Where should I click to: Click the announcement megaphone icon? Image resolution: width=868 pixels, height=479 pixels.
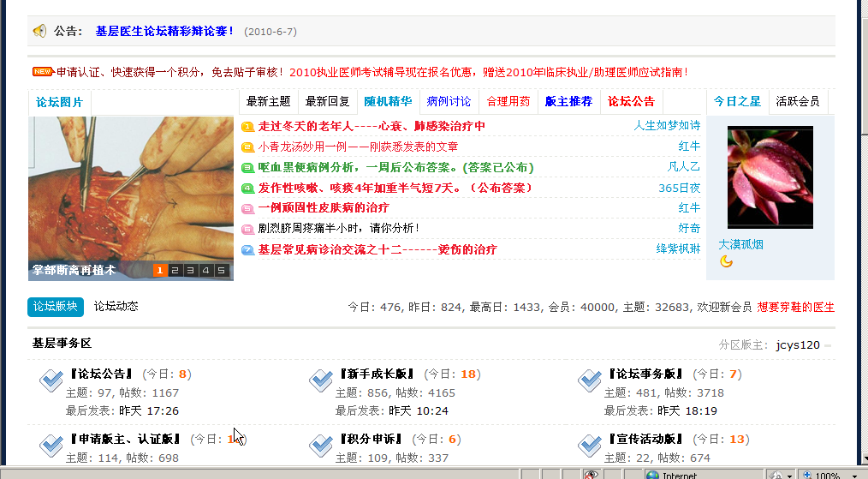tap(39, 31)
